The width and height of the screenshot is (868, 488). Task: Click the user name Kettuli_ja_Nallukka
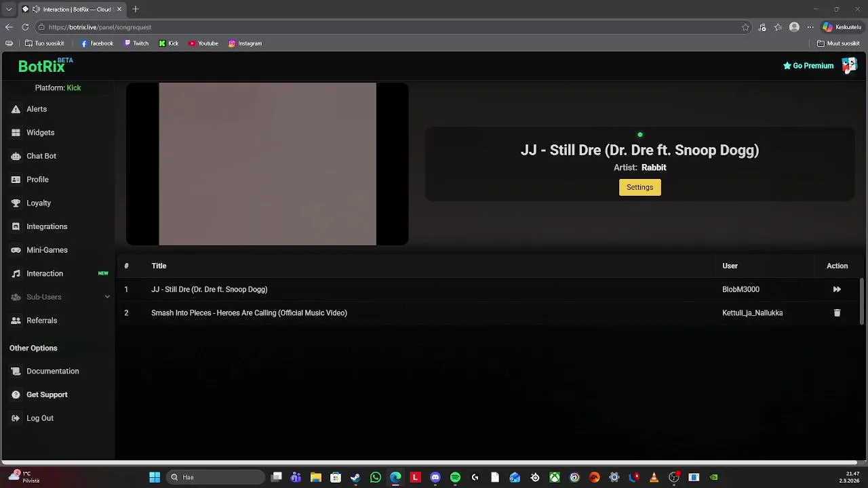[752, 313]
